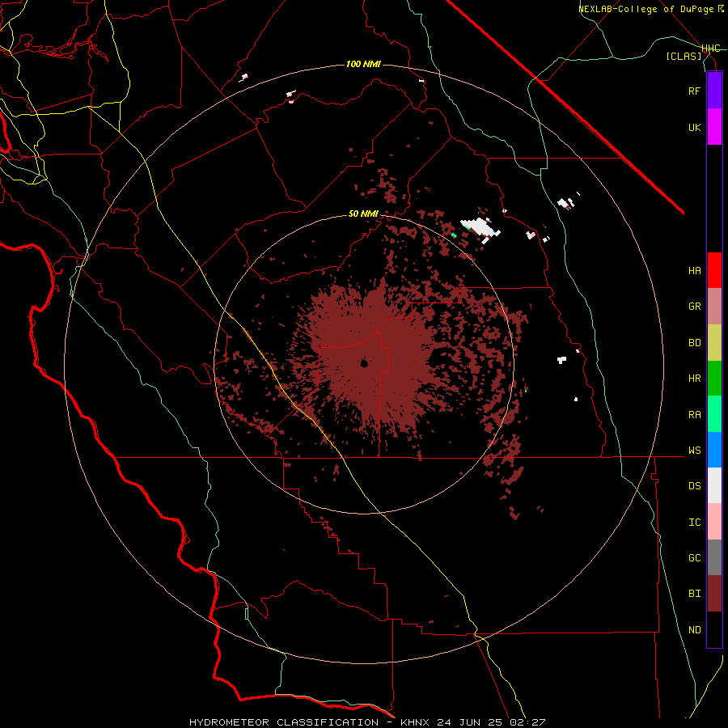Click the DS white legend swatch
The width and height of the screenshot is (728, 728).
tap(714, 485)
